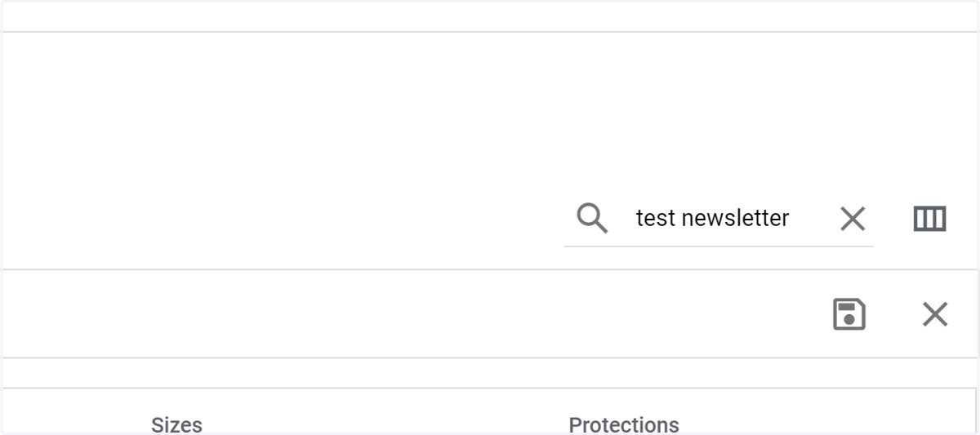Open the column display options icon
980x435 pixels.
[929, 219]
